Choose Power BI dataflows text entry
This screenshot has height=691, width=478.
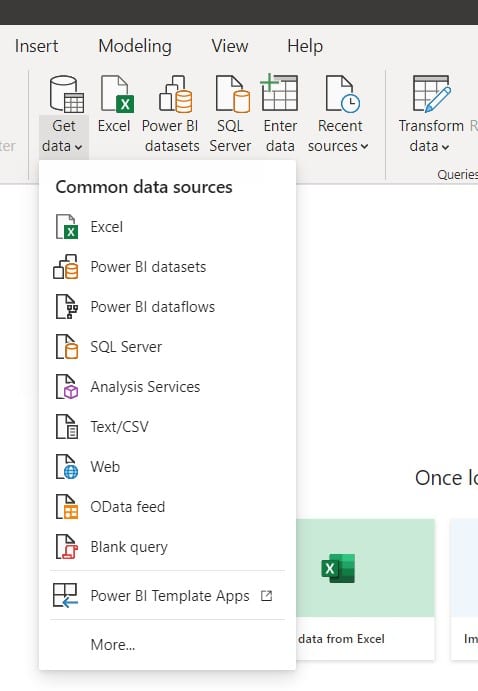click(x=152, y=307)
